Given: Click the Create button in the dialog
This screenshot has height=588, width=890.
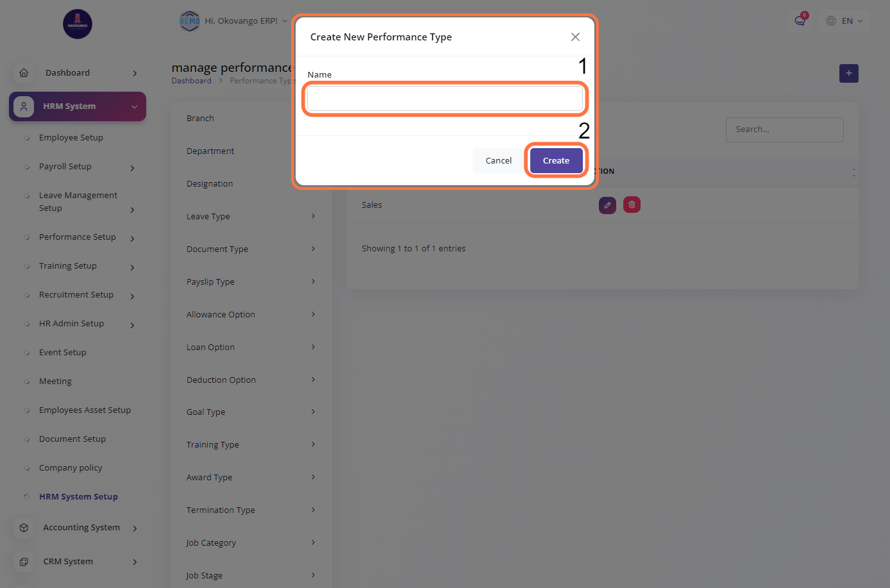Looking at the screenshot, I should tap(556, 160).
